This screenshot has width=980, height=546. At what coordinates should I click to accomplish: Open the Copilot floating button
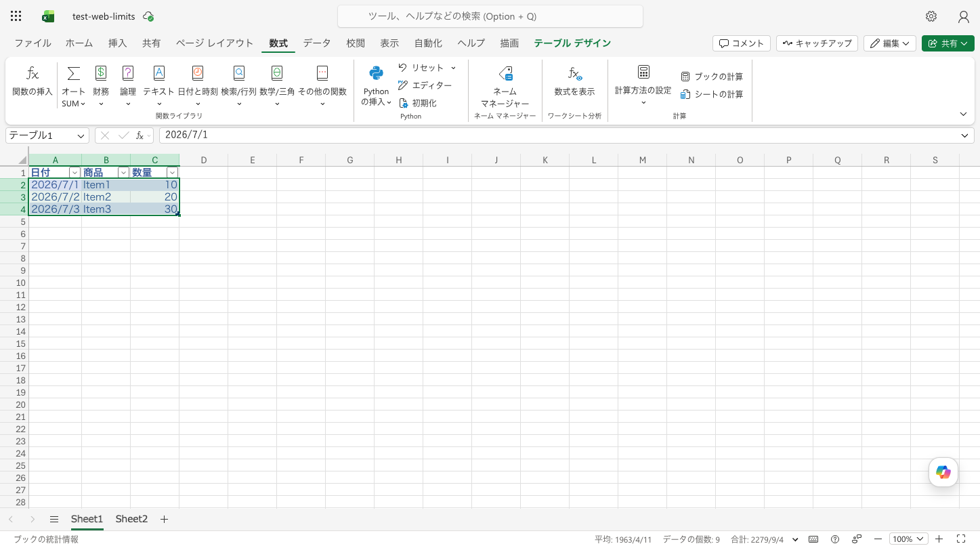pyautogui.click(x=943, y=472)
